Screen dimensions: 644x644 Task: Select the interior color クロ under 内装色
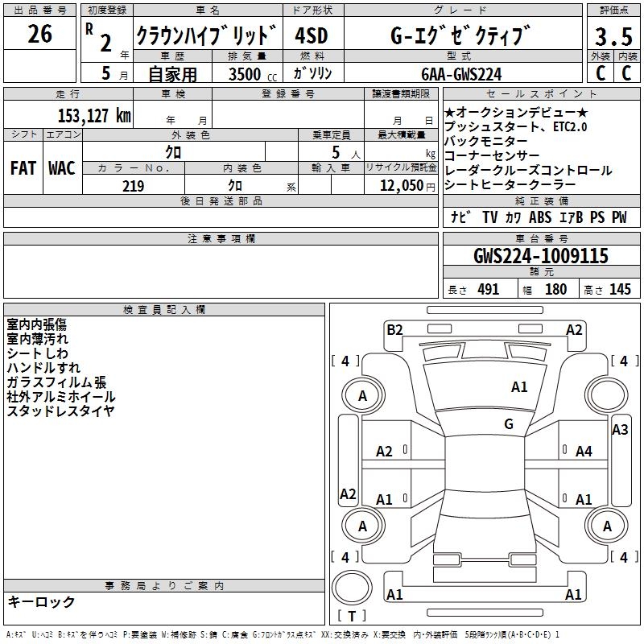point(235,186)
